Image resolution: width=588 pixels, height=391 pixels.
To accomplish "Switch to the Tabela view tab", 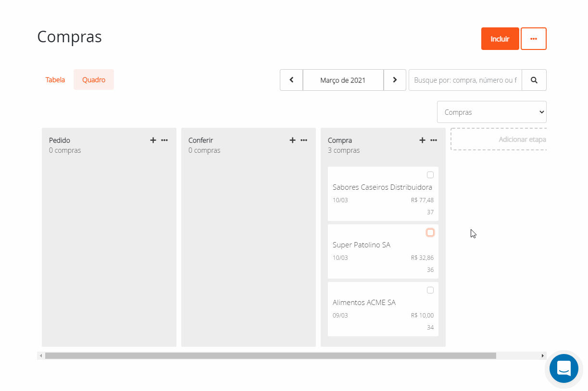I will click(x=55, y=80).
